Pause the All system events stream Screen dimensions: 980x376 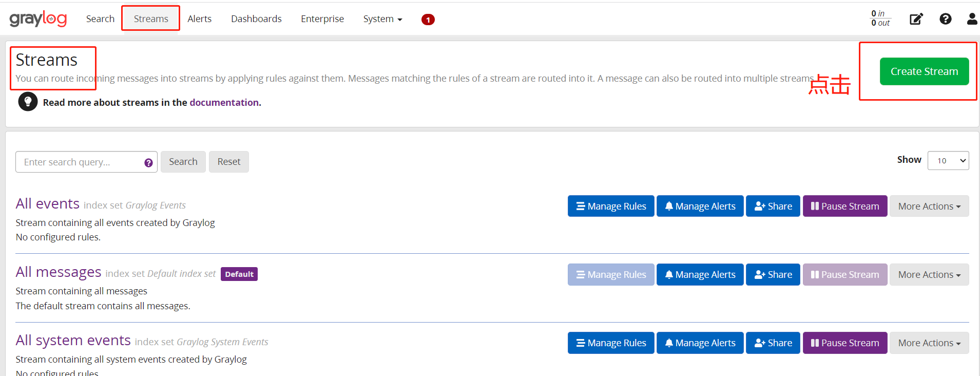click(x=845, y=343)
